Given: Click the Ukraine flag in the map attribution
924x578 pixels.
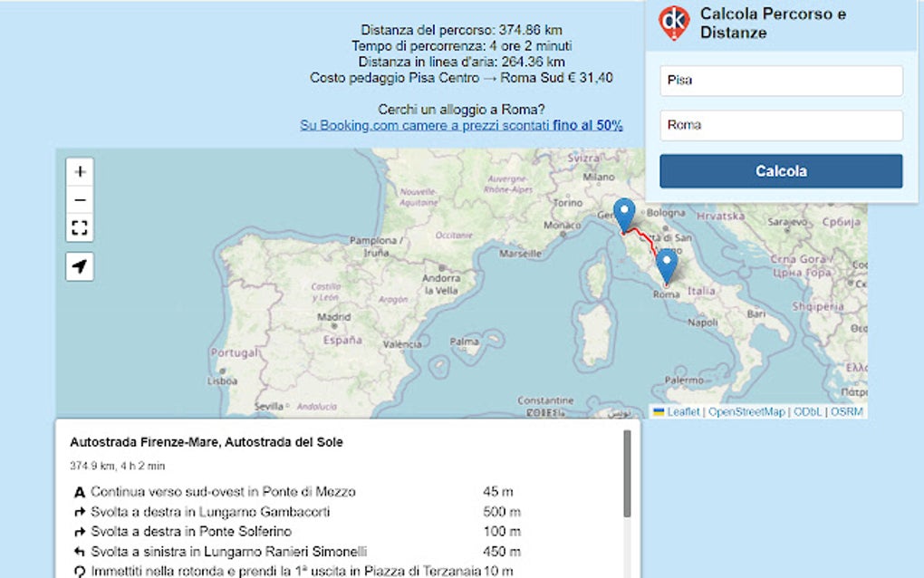Looking at the screenshot, I should [660, 410].
